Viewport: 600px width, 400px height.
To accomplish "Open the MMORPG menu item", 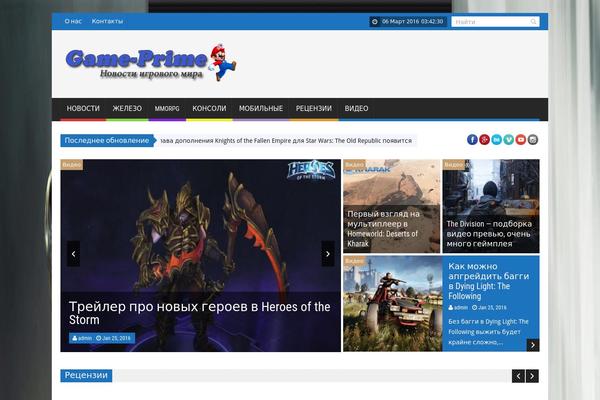I will coord(167,108).
